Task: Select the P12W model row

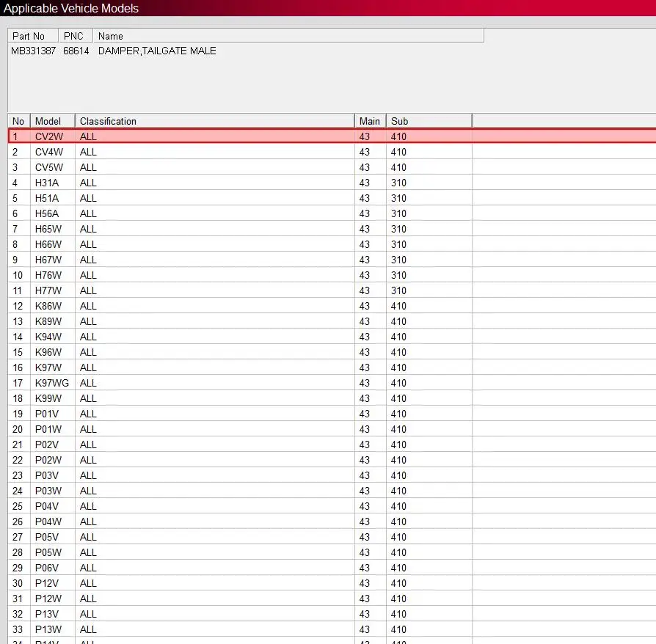Action: pos(332,599)
